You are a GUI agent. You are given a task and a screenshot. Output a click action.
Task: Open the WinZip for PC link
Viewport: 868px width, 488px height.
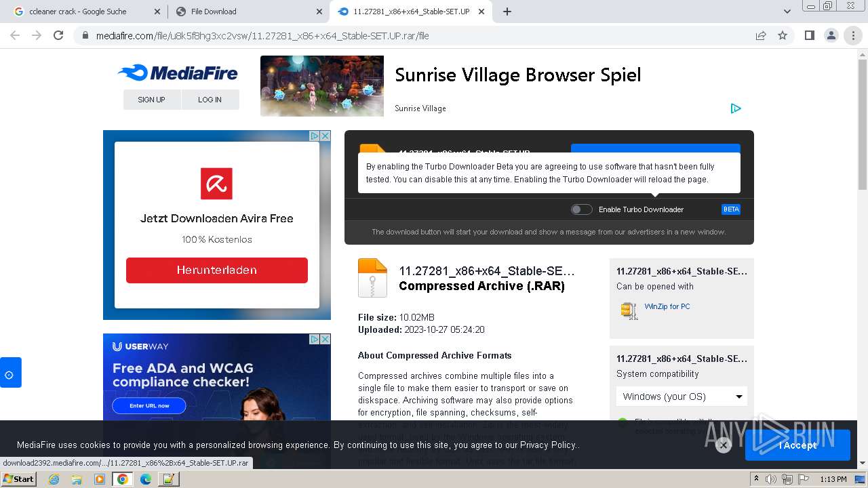[667, 306]
